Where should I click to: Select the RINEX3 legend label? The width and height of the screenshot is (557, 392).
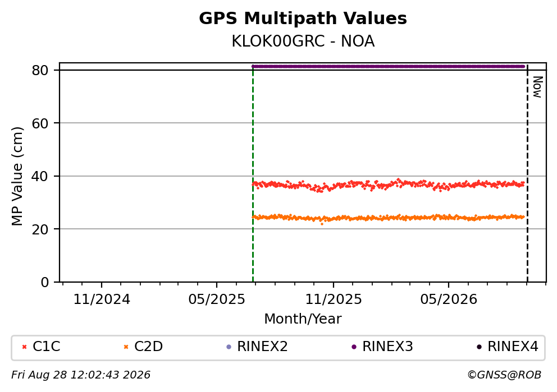387,347
